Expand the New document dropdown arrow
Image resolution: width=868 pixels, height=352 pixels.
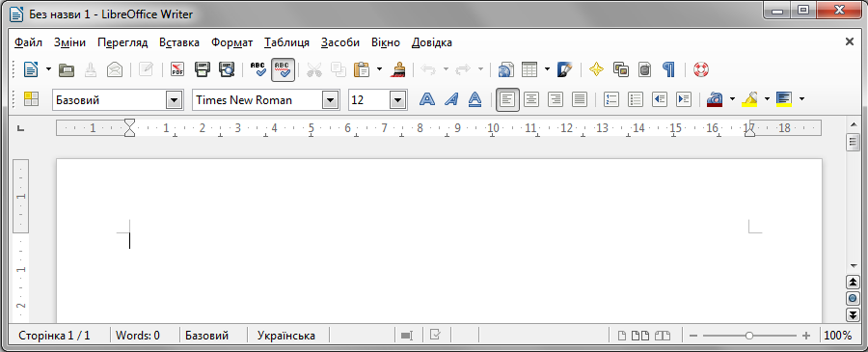pyautogui.click(x=48, y=69)
